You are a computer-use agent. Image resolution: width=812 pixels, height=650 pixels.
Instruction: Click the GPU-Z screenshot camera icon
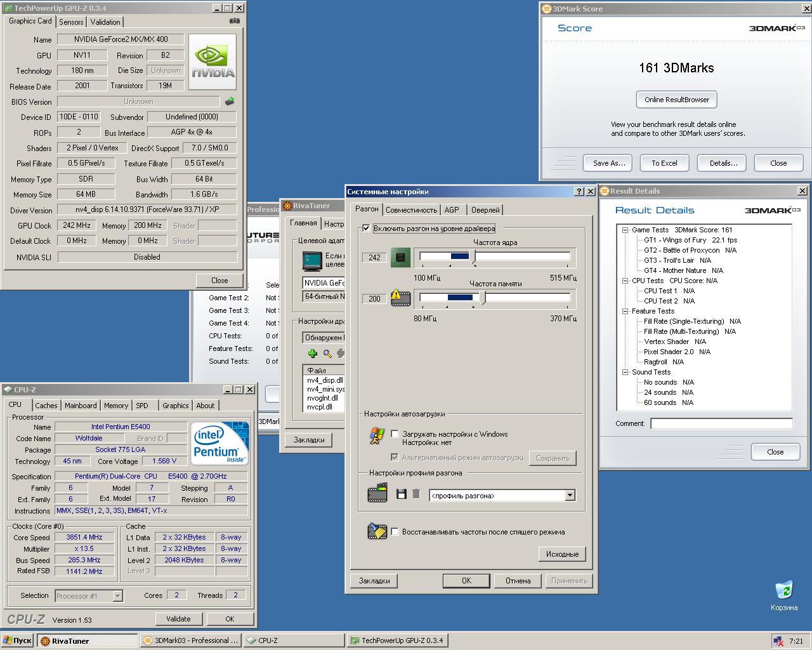point(235,20)
